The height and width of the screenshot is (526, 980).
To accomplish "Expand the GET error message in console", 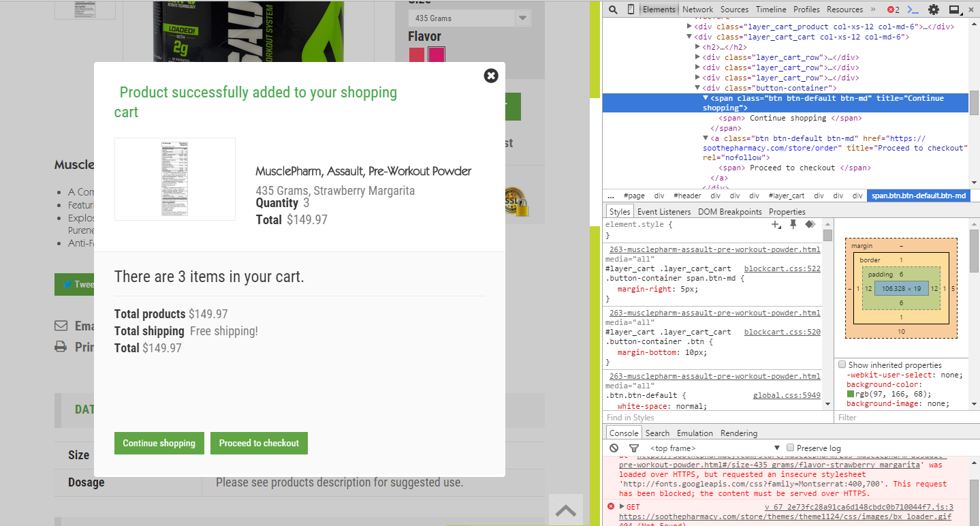I will 620,507.
